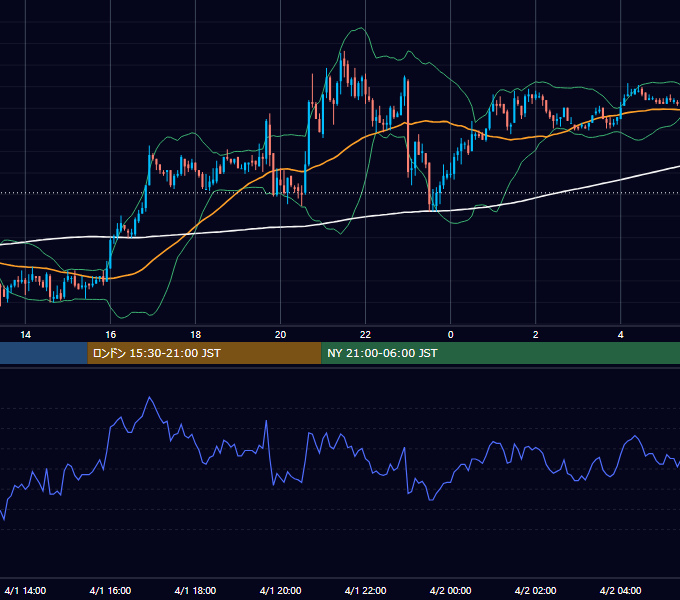Click the 16 hour axis label
Viewport: 680px width, 600px height.
(111, 335)
